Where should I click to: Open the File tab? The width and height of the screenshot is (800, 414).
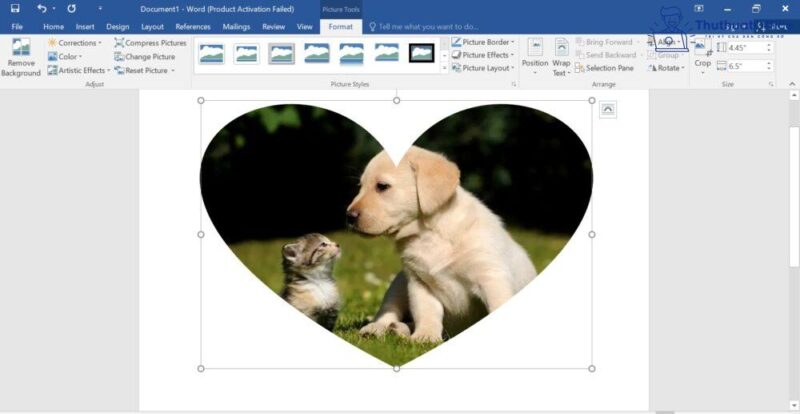pyautogui.click(x=17, y=27)
